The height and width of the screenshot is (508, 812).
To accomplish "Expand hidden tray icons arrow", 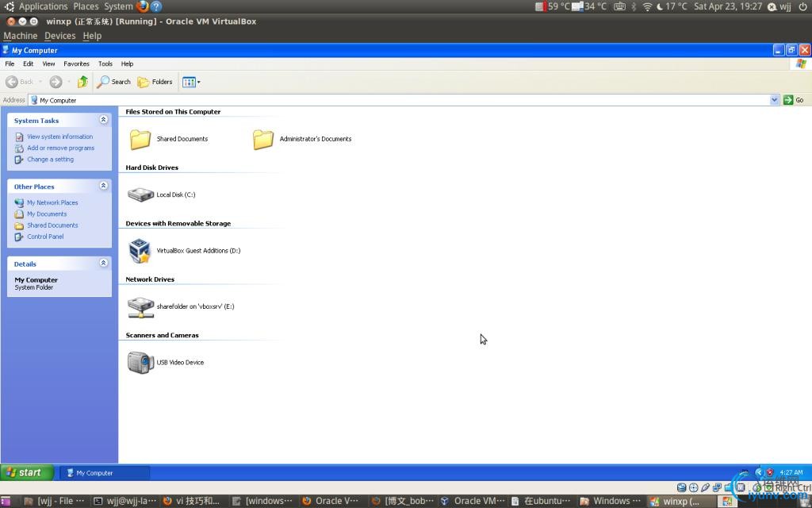I will click(x=759, y=473).
